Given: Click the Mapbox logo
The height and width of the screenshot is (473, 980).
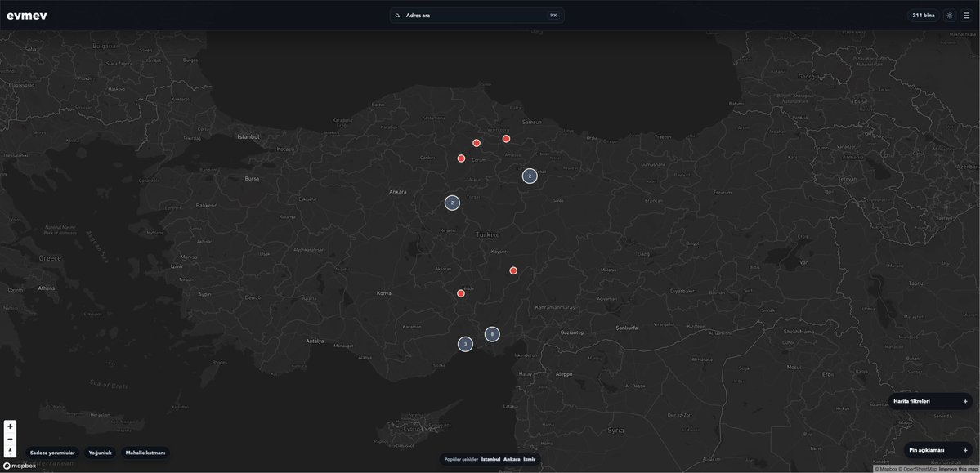Looking at the screenshot, I should coord(19,466).
